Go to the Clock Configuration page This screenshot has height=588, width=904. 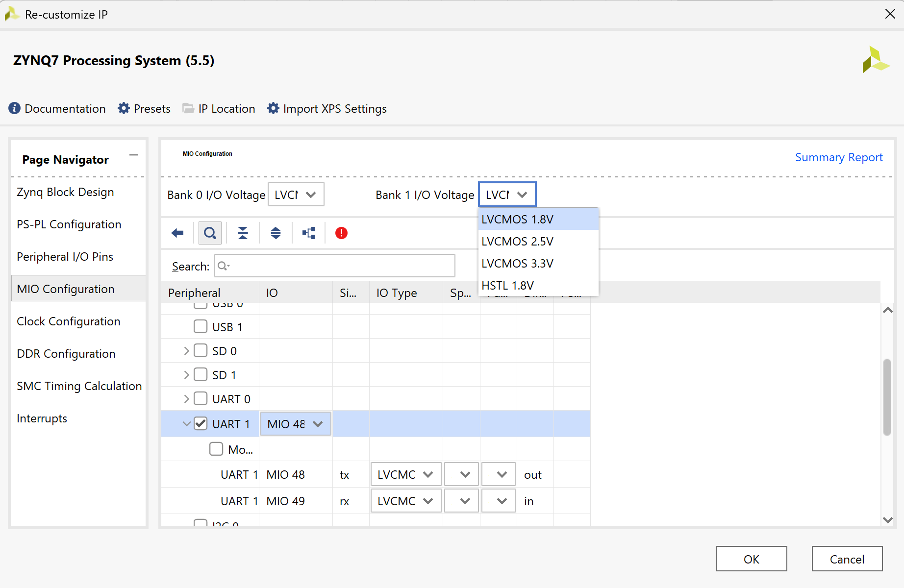click(69, 321)
